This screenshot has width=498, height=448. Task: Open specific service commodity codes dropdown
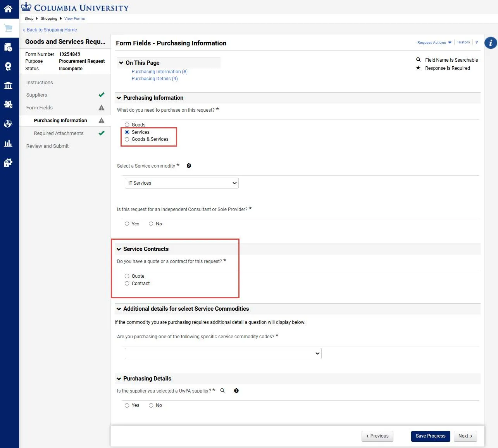(223, 353)
